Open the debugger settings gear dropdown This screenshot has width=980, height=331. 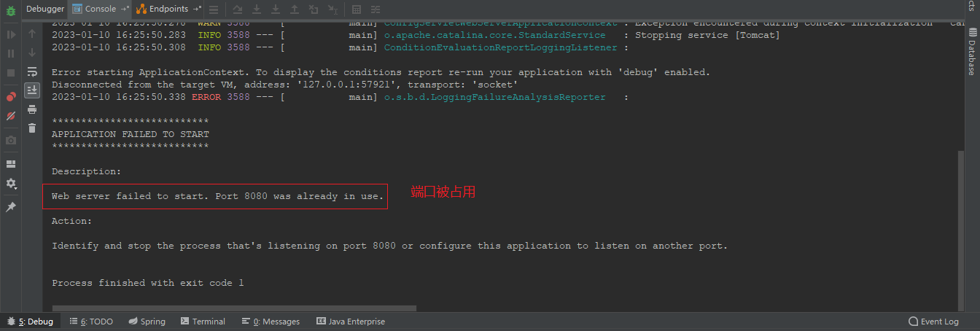(11, 184)
